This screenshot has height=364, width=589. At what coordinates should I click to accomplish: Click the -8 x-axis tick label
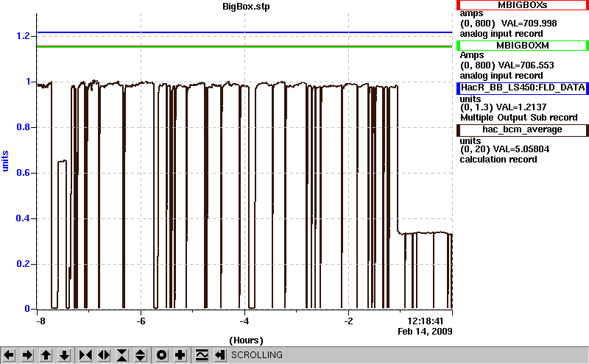40,321
